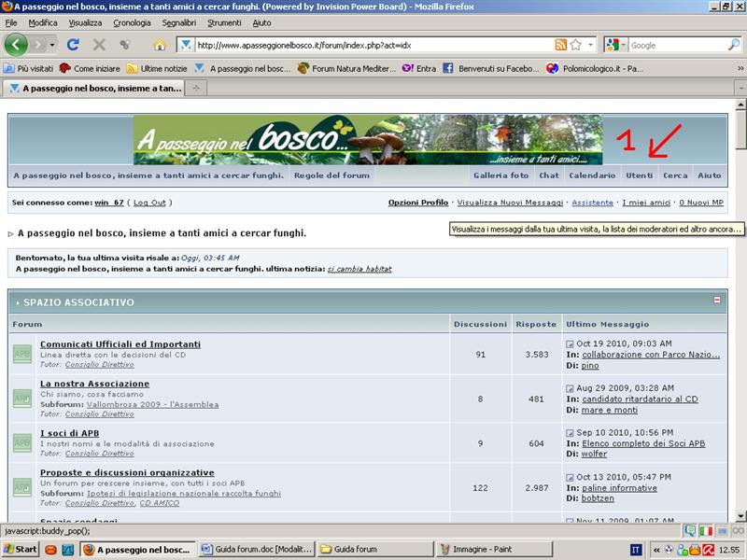Open the new tab button on tab bar

[196, 88]
